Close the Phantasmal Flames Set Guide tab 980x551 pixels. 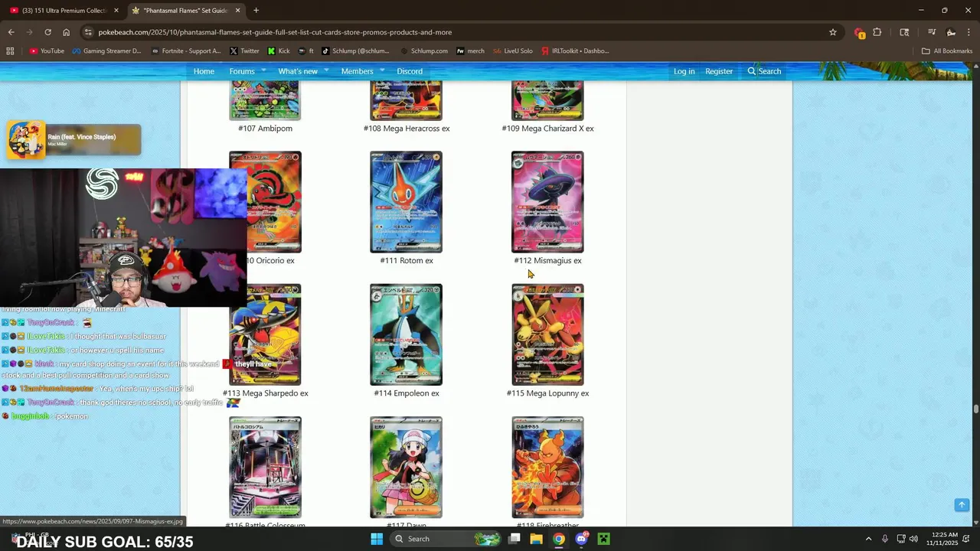(237, 11)
